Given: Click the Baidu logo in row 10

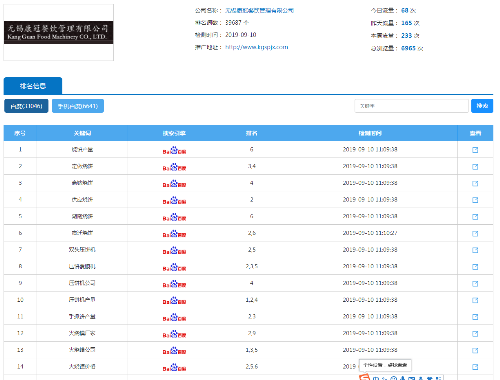Looking at the screenshot, I should (174, 300).
